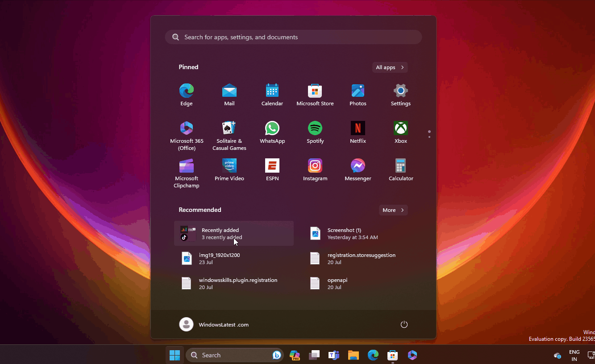Viewport: 595px width, 364px height.
Task: Show All apps list
Action: pyautogui.click(x=390, y=67)
